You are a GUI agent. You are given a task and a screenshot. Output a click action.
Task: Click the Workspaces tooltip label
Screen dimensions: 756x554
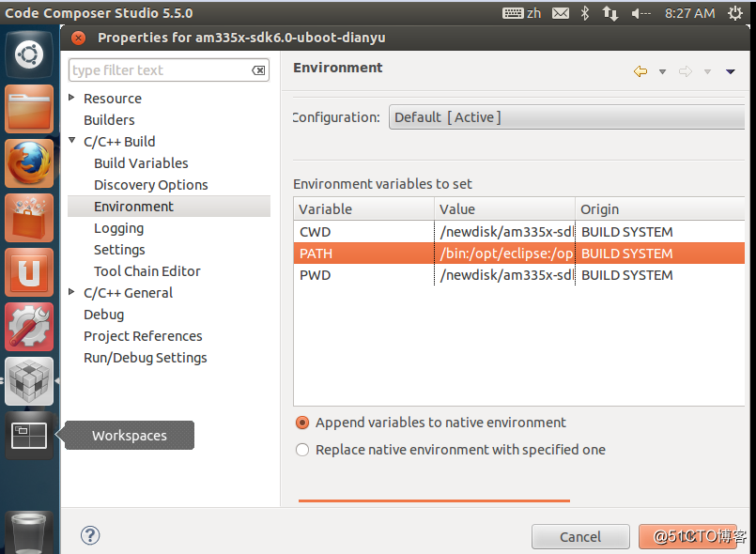130,436
